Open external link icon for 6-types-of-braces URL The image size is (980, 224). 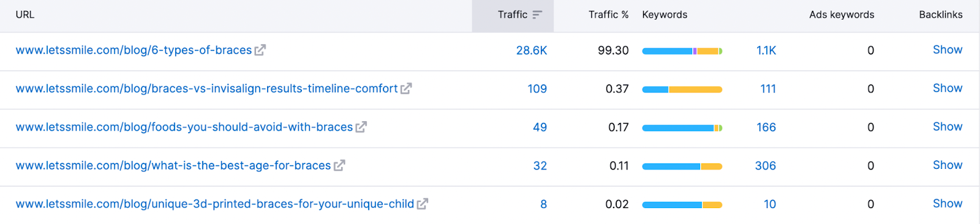click(260, 50)
